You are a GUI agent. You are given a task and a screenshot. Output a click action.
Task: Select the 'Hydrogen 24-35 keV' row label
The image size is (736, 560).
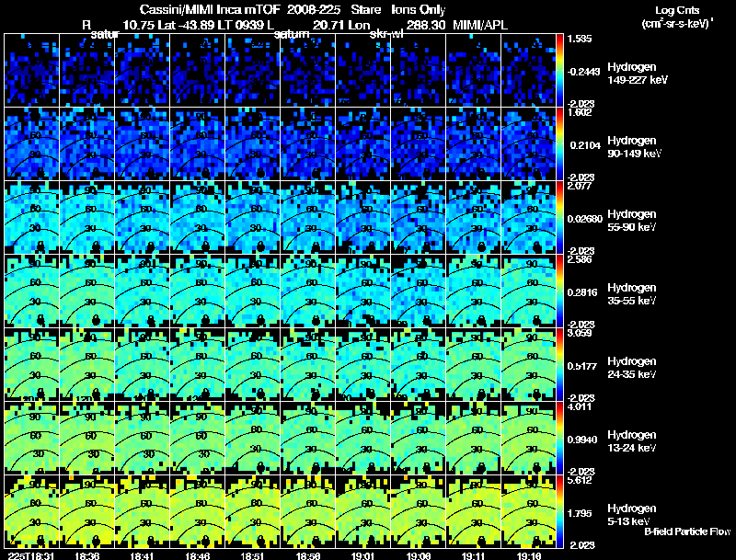click(632, 368)
